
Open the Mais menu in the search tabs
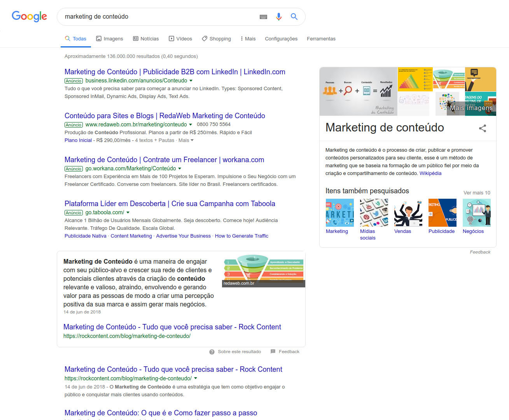pyautogui.click(x=248, y=39)
